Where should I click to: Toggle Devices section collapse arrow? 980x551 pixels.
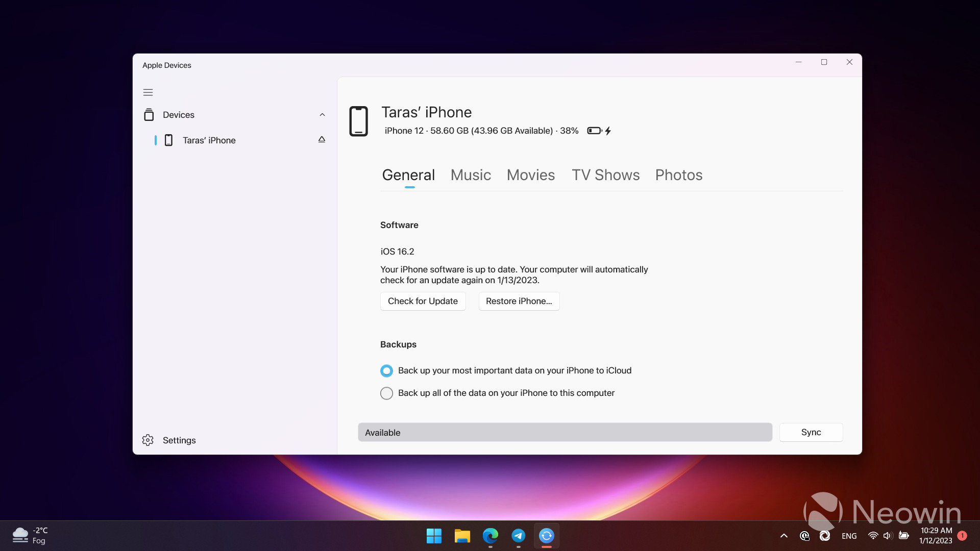point(322,114)
